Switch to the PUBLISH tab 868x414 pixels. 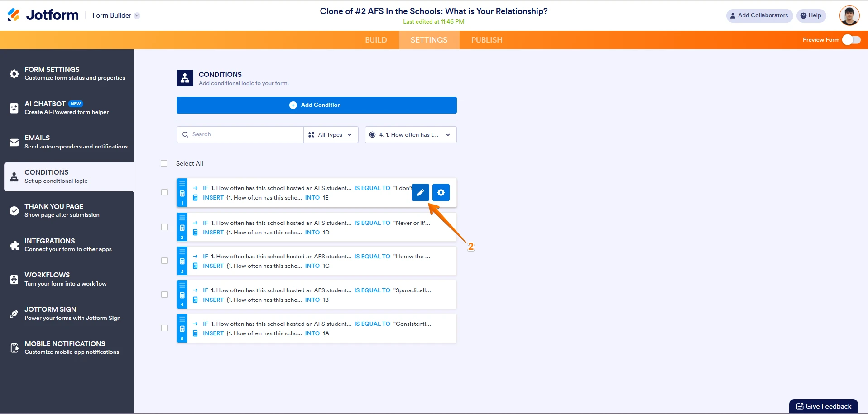(x=486, y=40)
